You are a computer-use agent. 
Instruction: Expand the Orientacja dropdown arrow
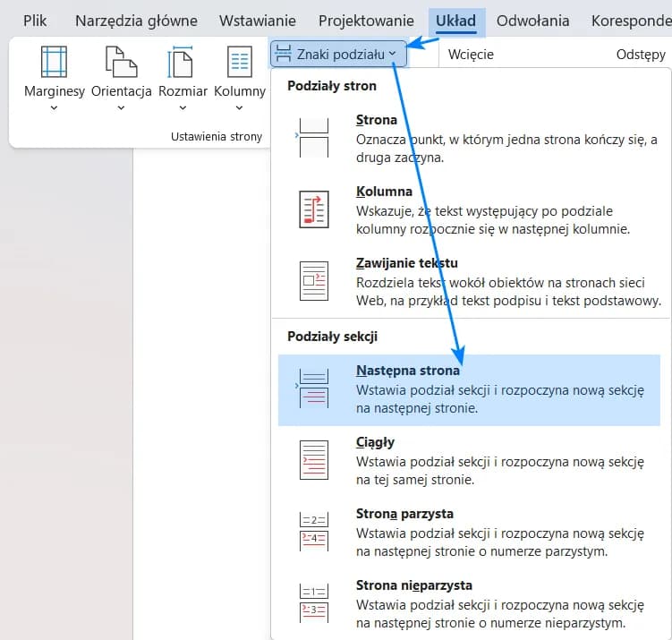(x=121, y=108)
